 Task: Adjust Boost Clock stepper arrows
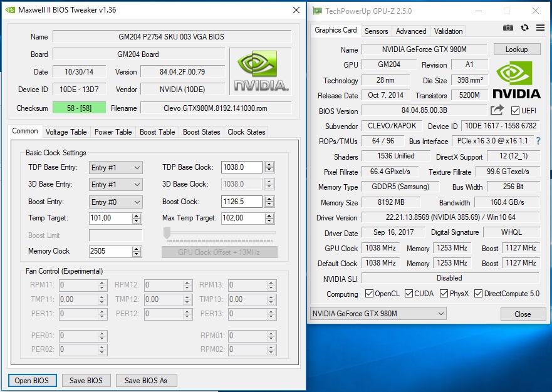tap(269, 202)
